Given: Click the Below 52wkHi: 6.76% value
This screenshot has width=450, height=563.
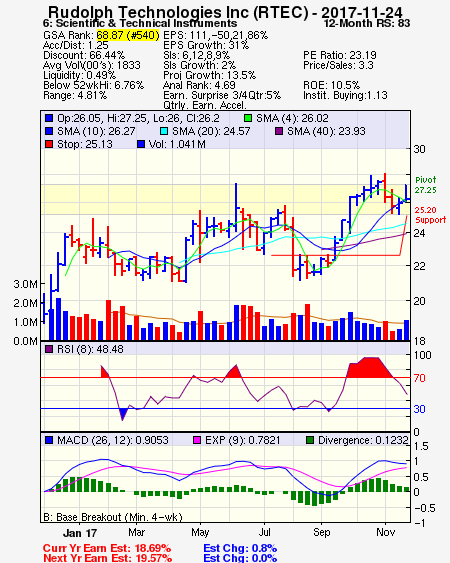Looking at the screenshot, I should pyautogui.click(x=93, y=85).
